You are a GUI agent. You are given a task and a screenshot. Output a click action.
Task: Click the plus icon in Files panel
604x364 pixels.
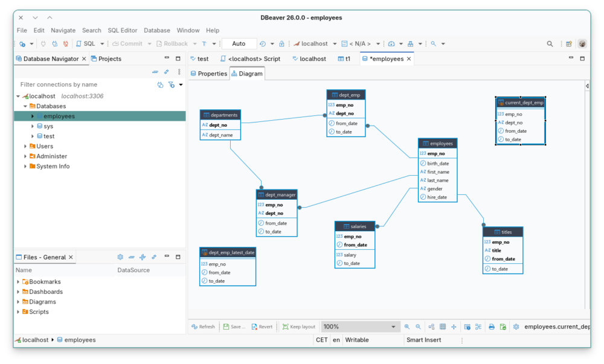[x=143, y=257]
